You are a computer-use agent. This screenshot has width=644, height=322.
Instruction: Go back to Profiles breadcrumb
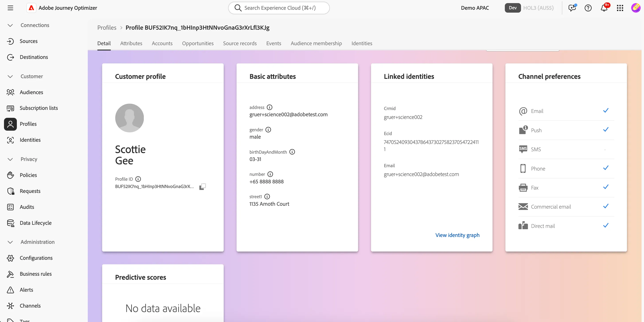(107, 27)
